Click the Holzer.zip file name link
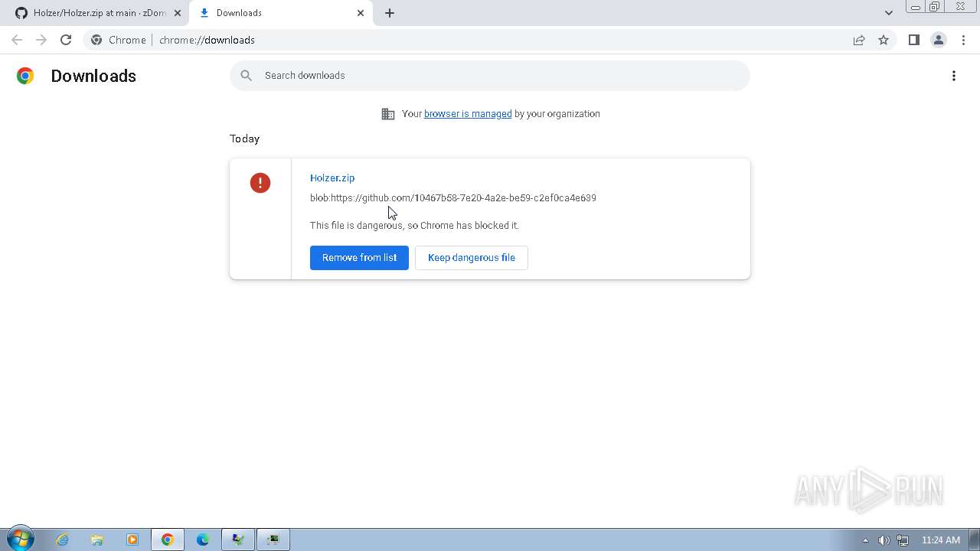 [332, 178]
